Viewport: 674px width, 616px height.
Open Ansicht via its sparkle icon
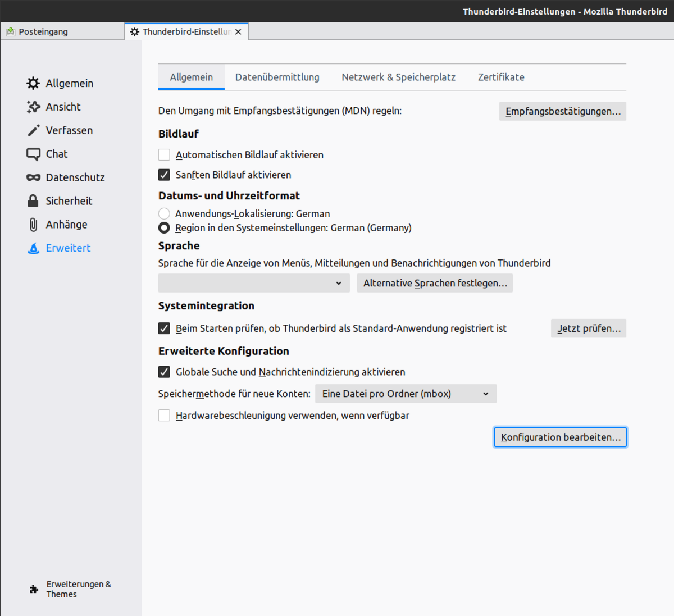click(x=33, y=107)
